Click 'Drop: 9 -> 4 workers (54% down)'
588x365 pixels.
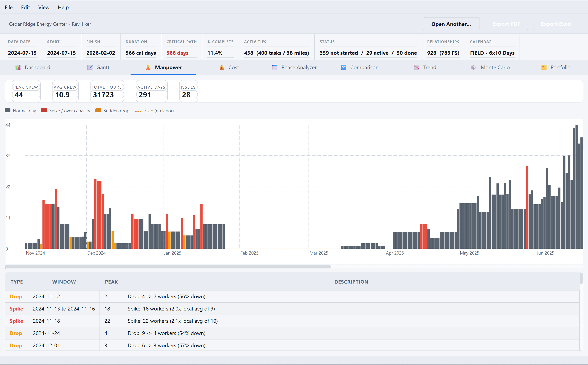pyautogui.click(x=167, y=333)
